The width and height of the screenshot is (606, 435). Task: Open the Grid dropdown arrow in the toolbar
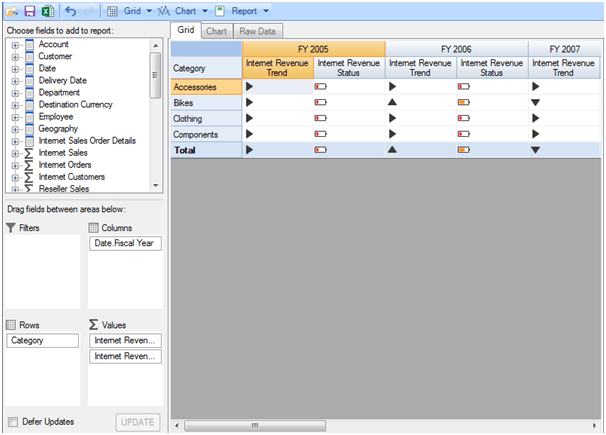[149, 11]
